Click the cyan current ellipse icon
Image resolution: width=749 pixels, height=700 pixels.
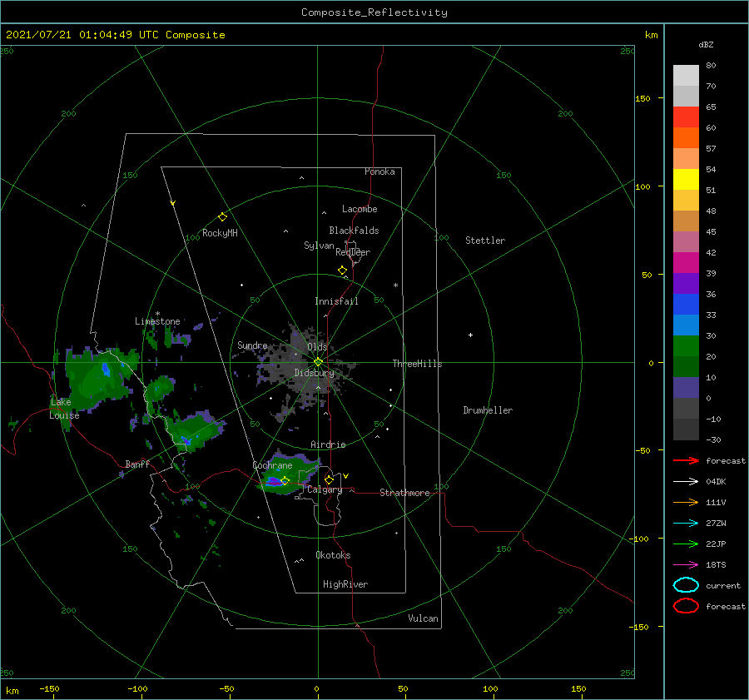pyautogui.click(x=686, y=585)
